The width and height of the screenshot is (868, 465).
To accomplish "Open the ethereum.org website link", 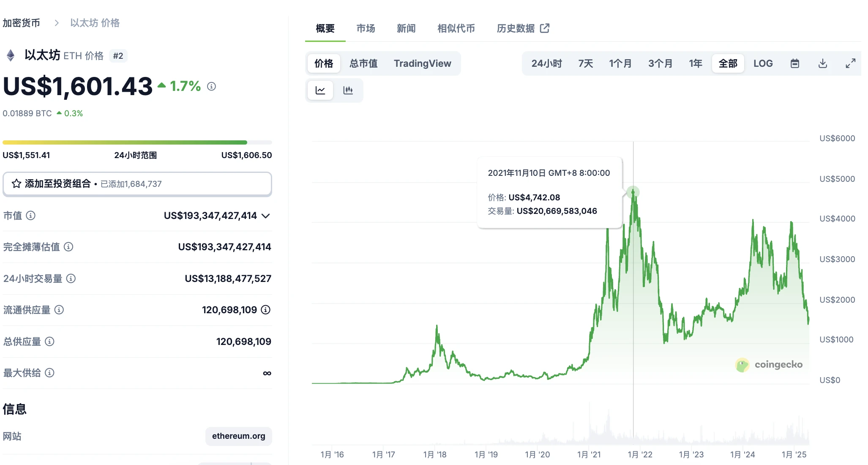I will (x=238, y=436).
